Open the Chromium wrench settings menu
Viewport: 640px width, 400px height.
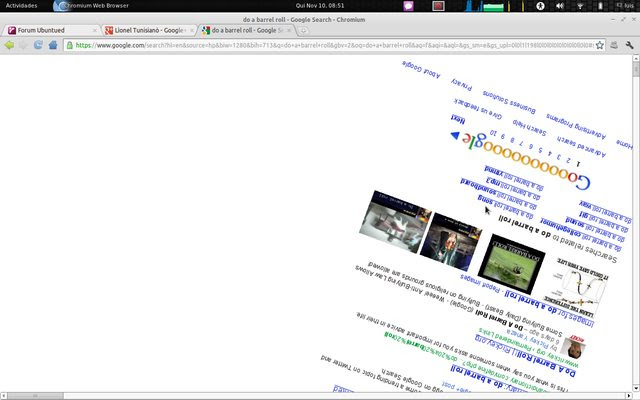[629, 45]
